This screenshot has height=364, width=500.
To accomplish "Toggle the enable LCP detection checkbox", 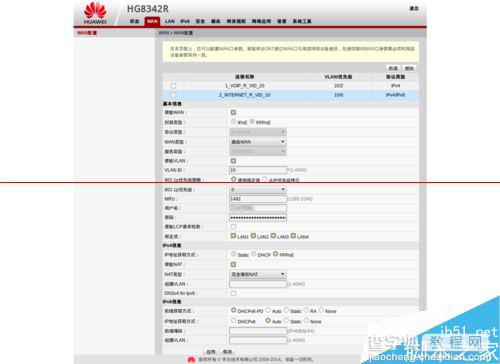I will coord(233,227).
